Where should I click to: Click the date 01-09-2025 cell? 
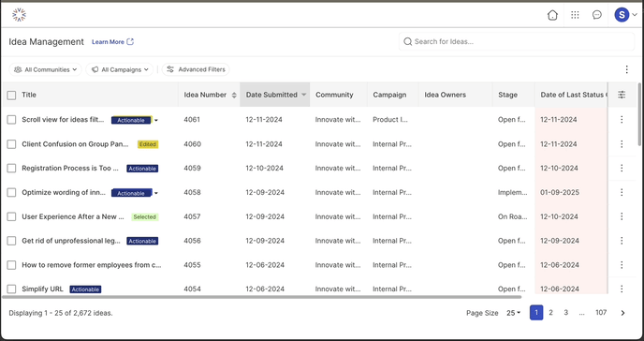coord(560,192)
